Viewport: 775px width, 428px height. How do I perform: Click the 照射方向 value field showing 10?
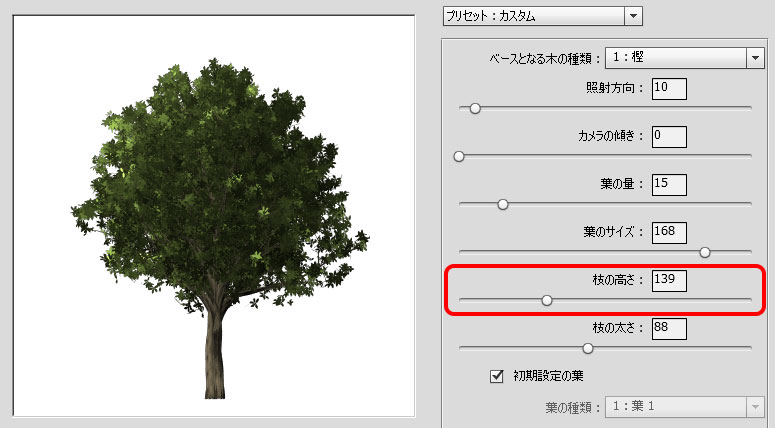click(x=669, y=89)
